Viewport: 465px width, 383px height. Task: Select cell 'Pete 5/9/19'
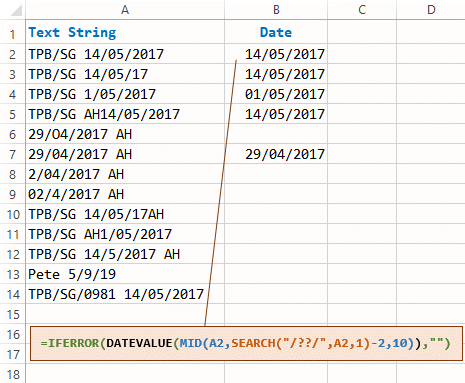click(125, 274)
